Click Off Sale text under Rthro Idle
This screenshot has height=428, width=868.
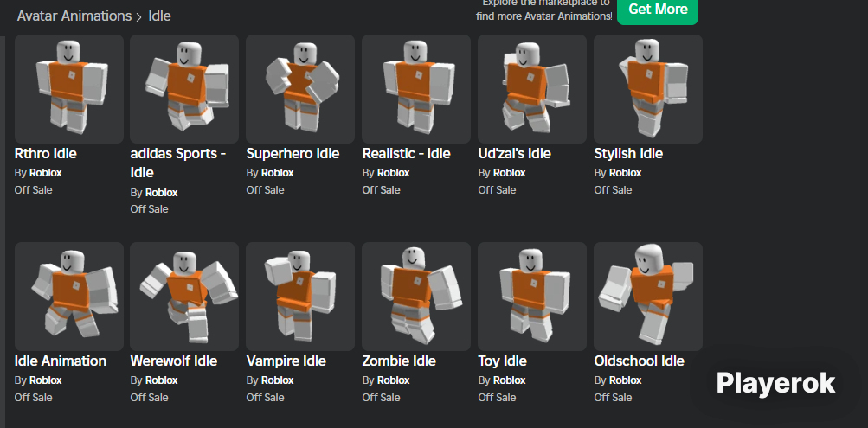tap(33, 190)
